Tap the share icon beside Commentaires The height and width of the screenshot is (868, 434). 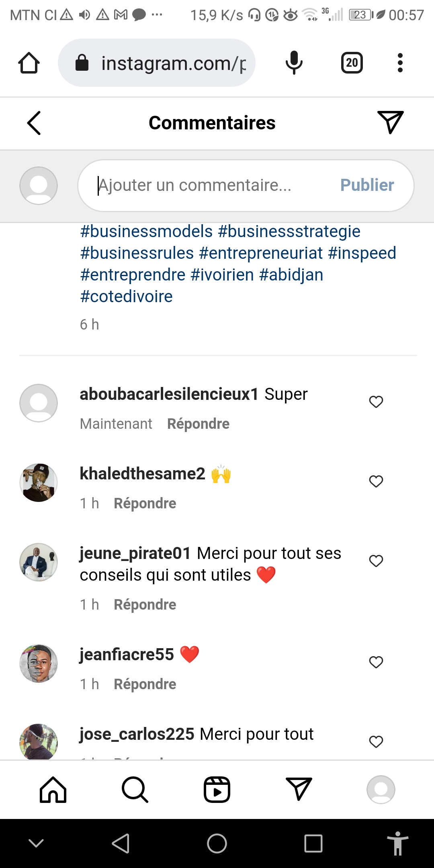390,122
